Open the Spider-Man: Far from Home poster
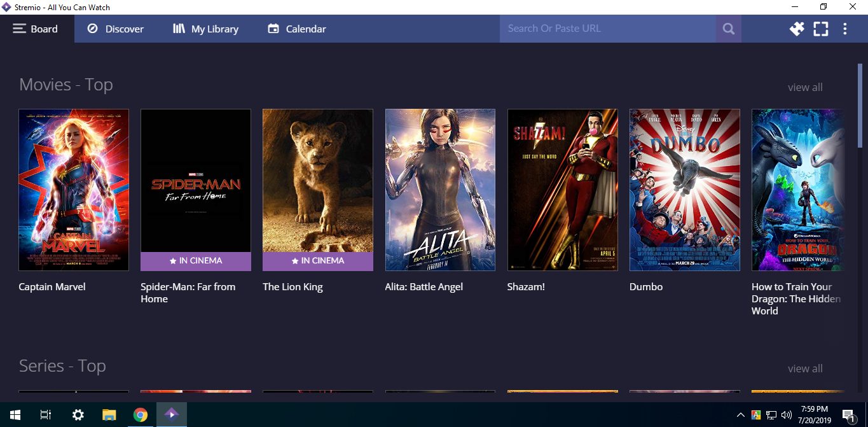The image size is (868, 427). (196, 190)
